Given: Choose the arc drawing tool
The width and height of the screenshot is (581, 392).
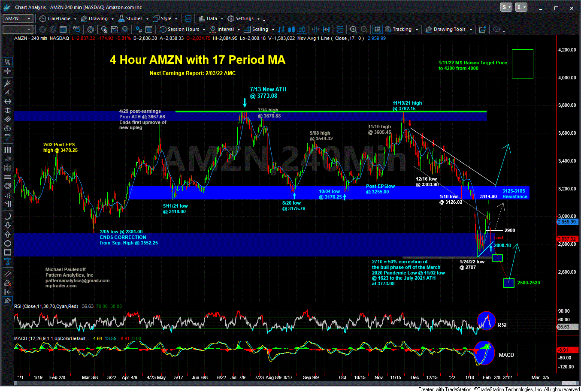Looking at the screenshot, I should 7,216.
